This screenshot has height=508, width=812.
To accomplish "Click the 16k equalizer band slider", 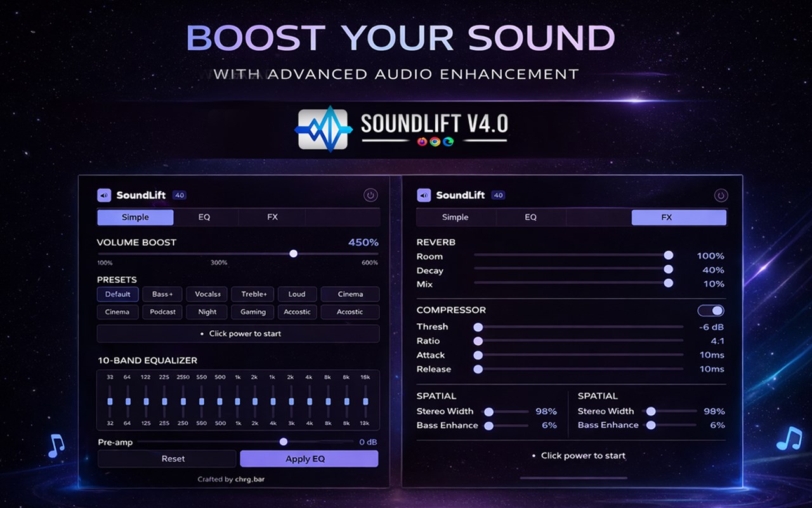I will [365, 401].
